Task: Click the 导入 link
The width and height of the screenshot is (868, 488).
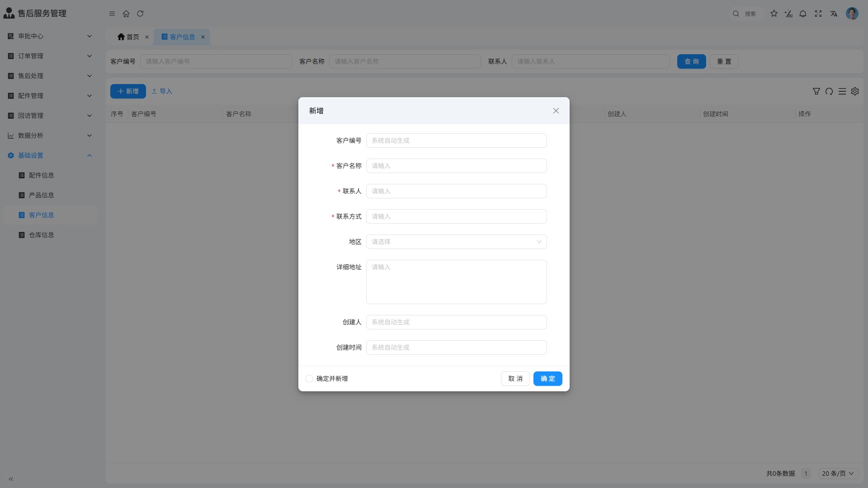Action: [x=162, y=91]
